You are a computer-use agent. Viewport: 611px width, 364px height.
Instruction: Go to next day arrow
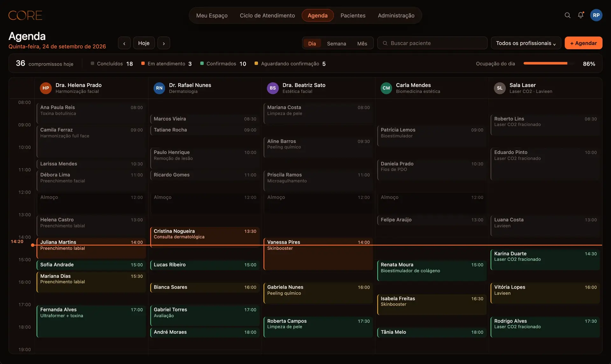coord(164,43)
